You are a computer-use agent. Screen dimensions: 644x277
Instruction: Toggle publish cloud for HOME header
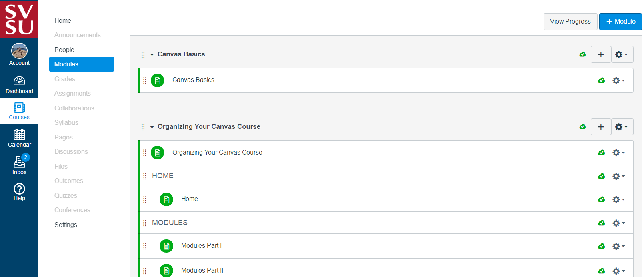pos(601,176)
